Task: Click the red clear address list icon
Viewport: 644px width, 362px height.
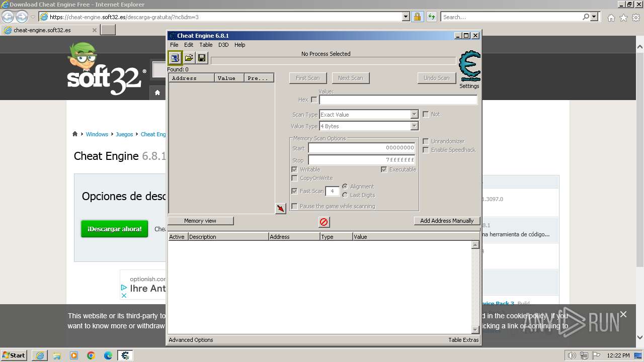Action: tap(324, 222)
